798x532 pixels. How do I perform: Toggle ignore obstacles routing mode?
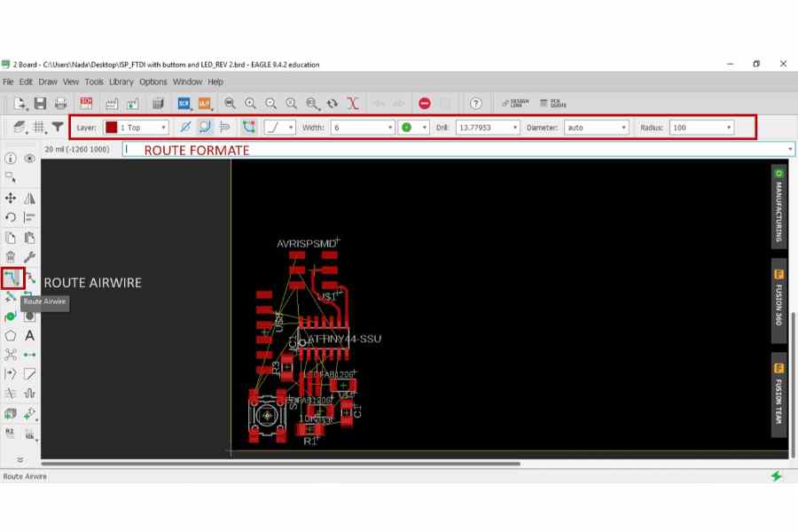click(185, 127)
